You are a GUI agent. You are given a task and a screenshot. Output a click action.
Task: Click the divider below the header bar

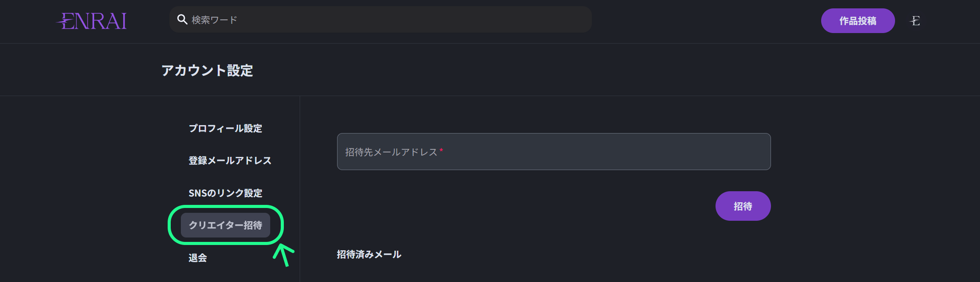pyautogui.click(x=490, y=43)
